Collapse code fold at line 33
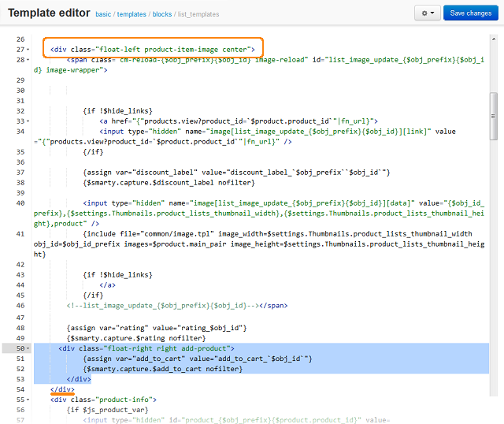The height and width of the screenshot is (424, 504). point(28,121)
